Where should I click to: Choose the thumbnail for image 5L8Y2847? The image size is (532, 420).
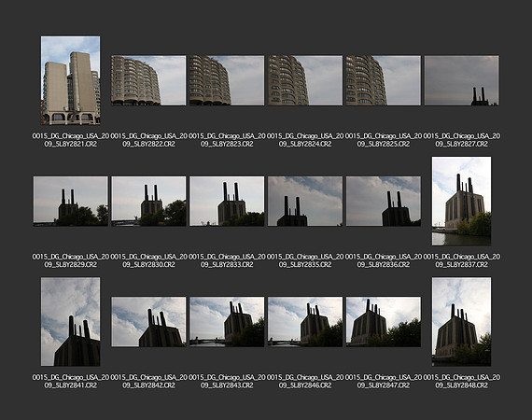(384, 322)
